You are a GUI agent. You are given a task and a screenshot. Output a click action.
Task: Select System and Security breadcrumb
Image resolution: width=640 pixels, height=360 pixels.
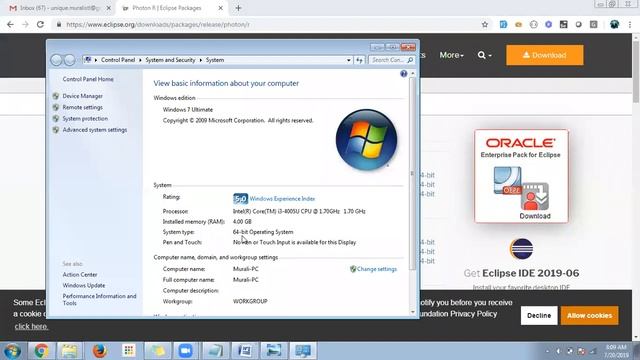(x=170, y=60)
